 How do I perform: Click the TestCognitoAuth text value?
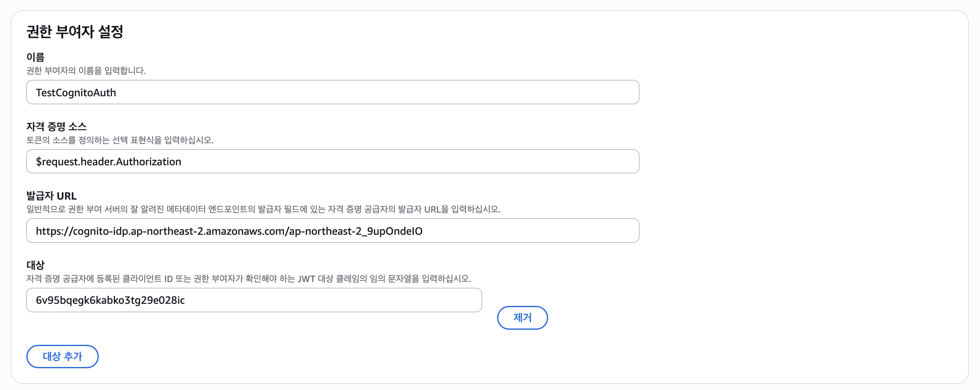(x=76, y=92)
